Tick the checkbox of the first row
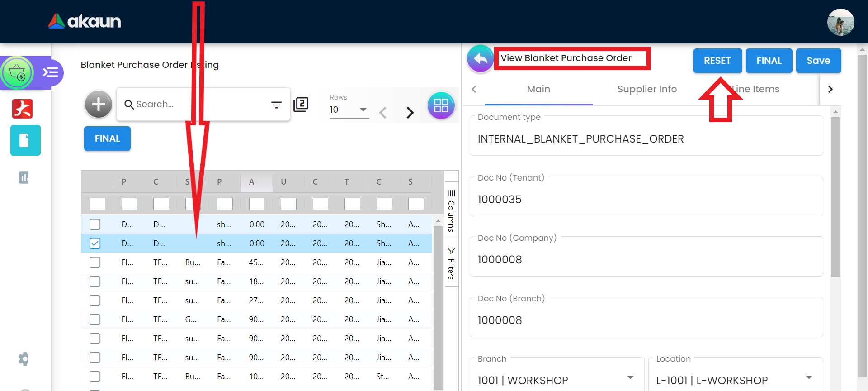 (x=95, y=224)
